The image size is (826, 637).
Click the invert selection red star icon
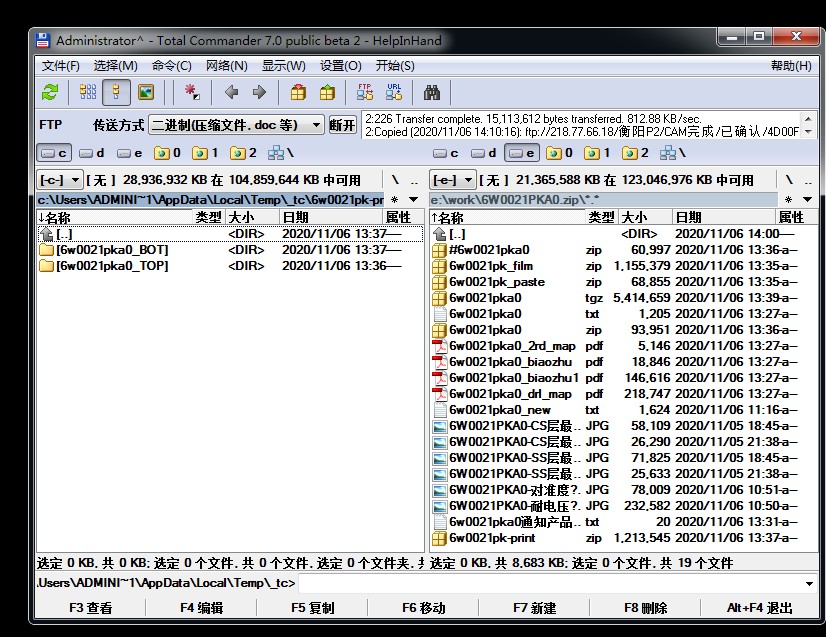coord(192,93)
